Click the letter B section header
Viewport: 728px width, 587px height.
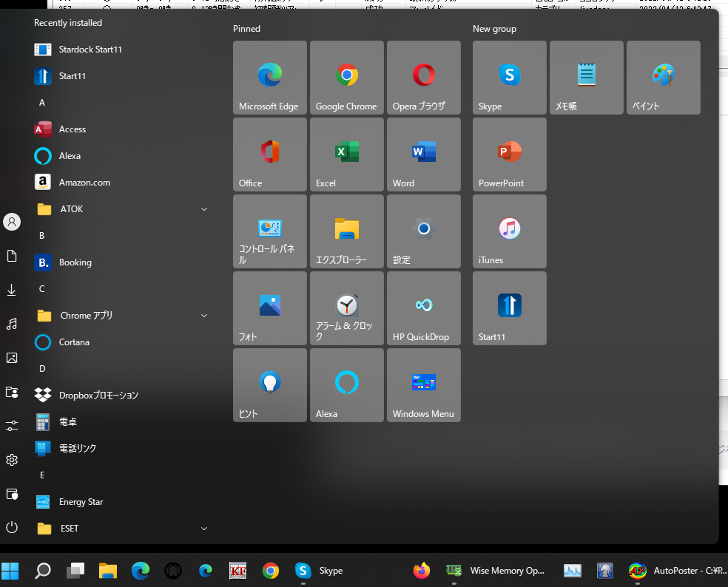pos(42,236)
